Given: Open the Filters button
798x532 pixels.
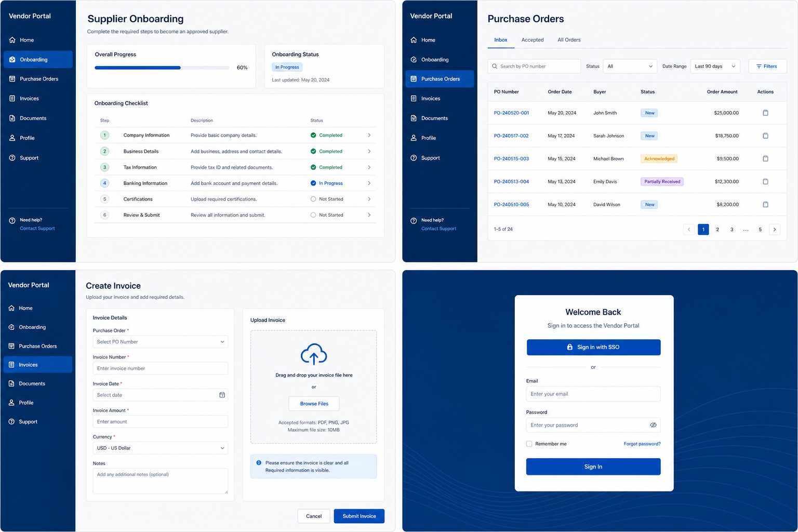Looking at the screenshot, I should [767, 66].
